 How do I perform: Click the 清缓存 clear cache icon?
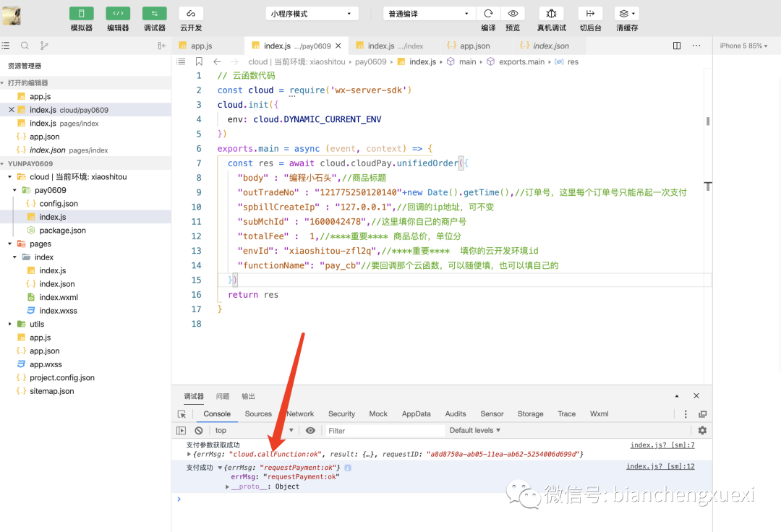coord(626,14)
